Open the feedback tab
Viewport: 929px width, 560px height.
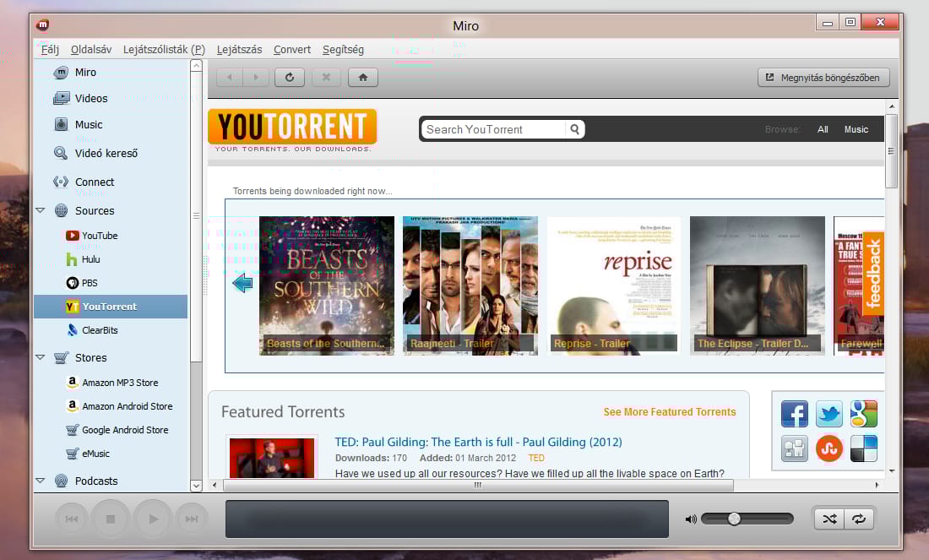pyautogui.click(x=874, y=274)
